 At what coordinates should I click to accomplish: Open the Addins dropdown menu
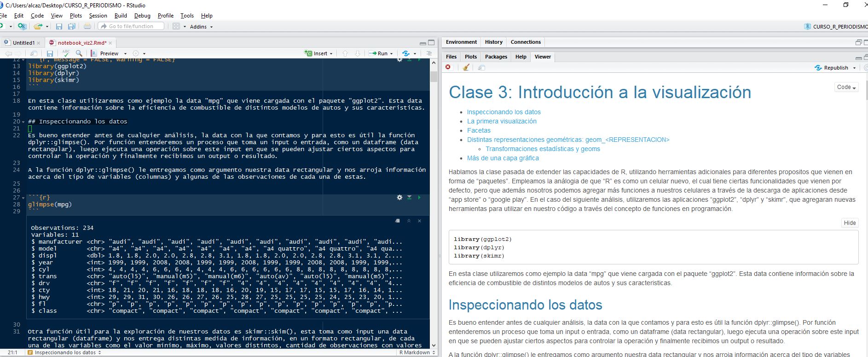click(x=201, y=27)
